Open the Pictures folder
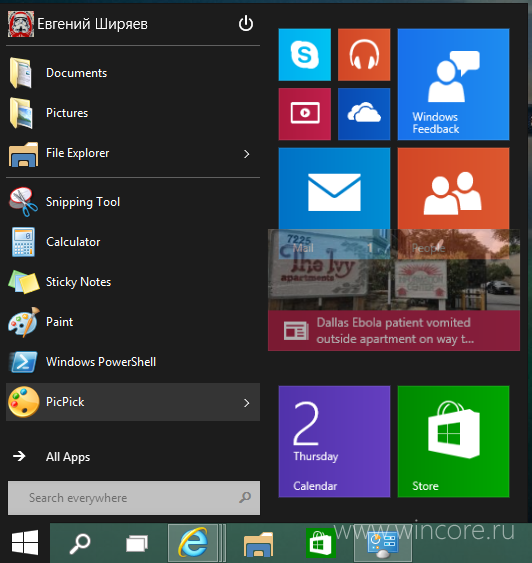The height and width of the screenshot is (563, 532). pyautogui.click(x=133, y=113)
